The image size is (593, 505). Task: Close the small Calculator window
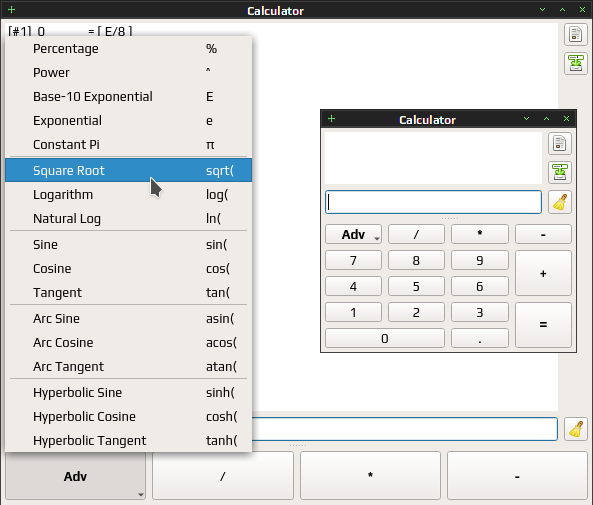(x=566, y=118)
